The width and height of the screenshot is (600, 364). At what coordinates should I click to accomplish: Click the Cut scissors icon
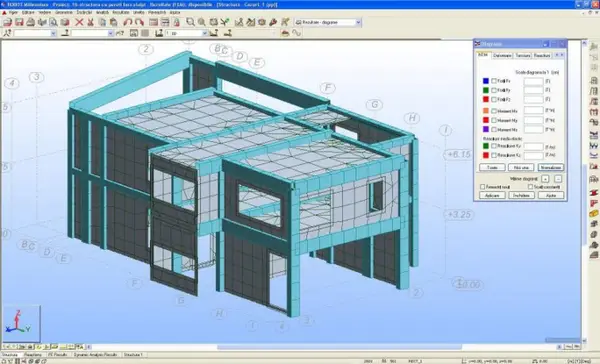90,22
